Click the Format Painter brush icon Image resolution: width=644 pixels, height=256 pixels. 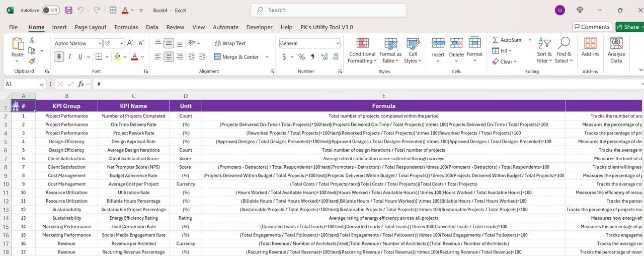32,61
